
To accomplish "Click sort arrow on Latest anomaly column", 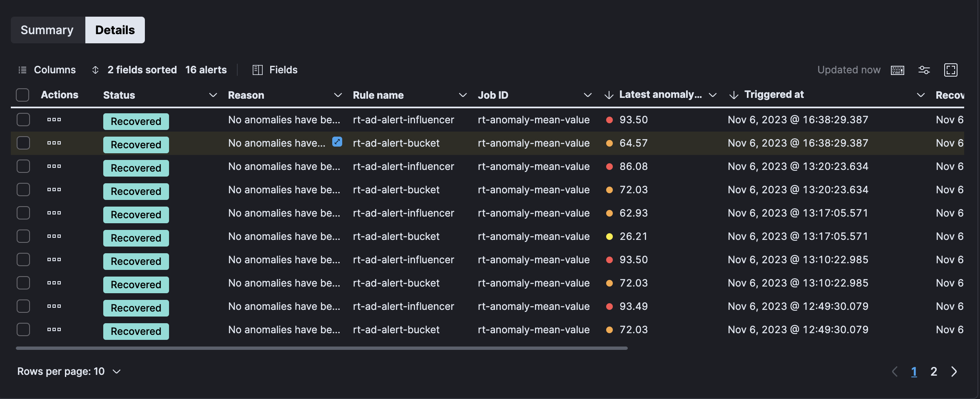I will (x=609, y=95).
